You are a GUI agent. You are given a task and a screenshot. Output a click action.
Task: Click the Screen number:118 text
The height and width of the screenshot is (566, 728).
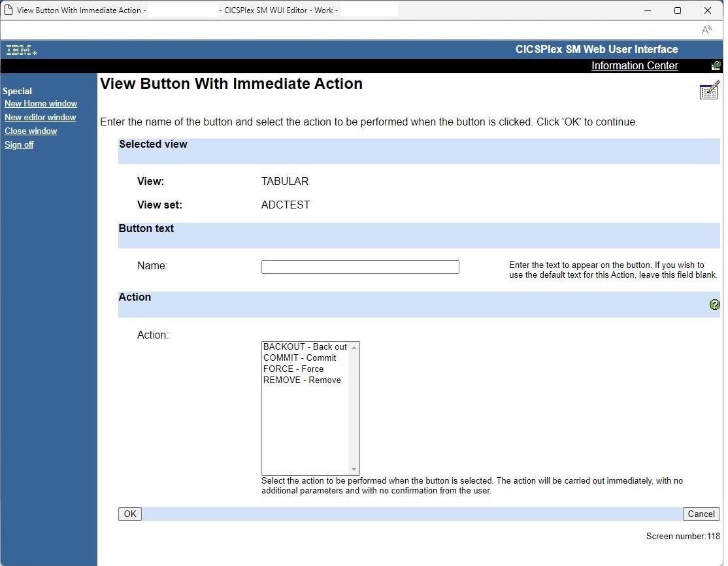[x=683, y=537]
